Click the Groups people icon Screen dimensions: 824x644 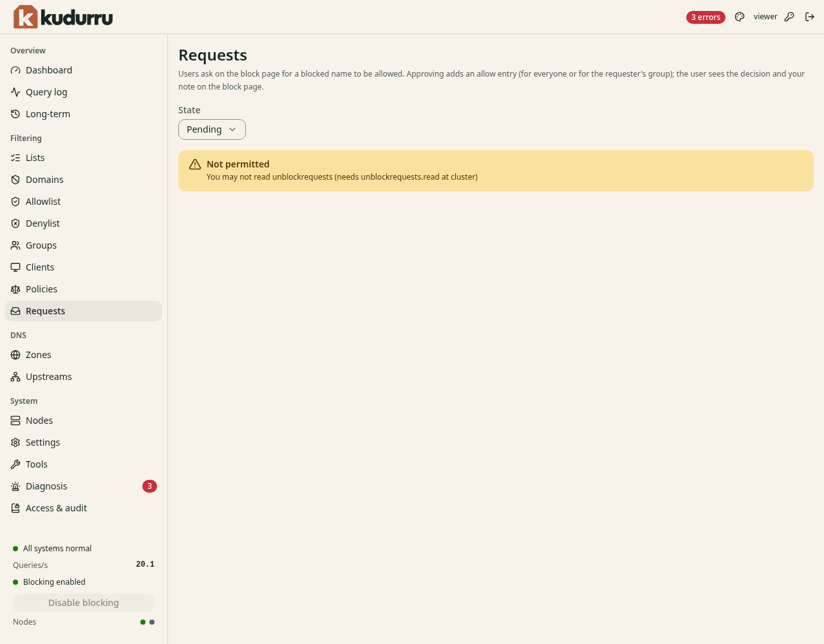15,245
